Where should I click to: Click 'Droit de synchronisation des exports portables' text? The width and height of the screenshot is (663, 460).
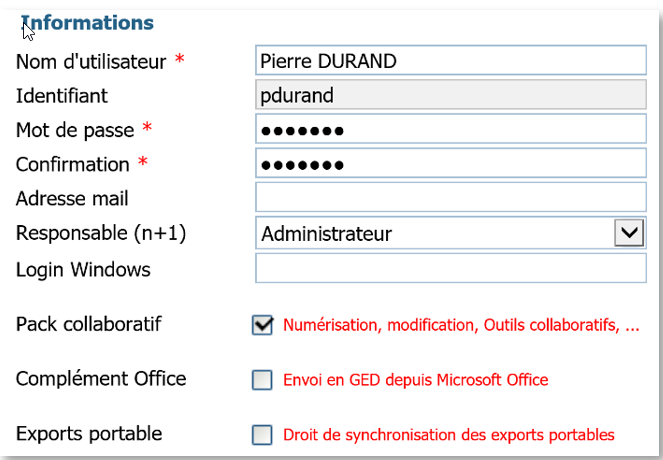click(448, 435)
